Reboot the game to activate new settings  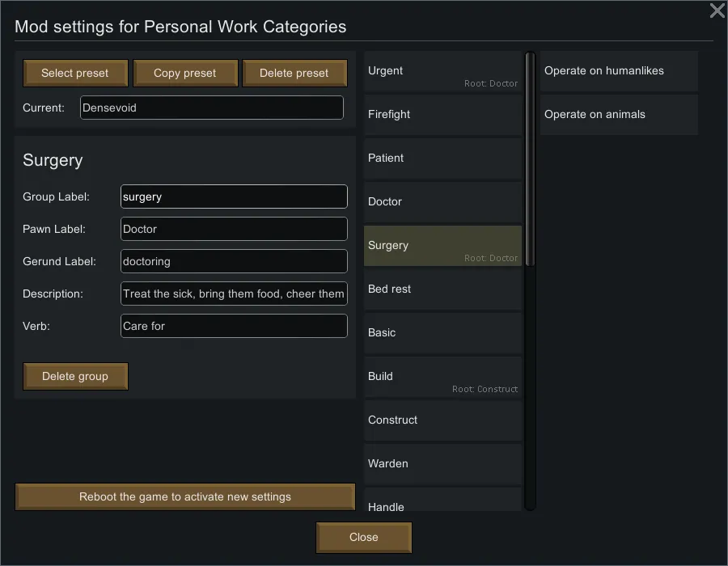(x=185, y=496)
